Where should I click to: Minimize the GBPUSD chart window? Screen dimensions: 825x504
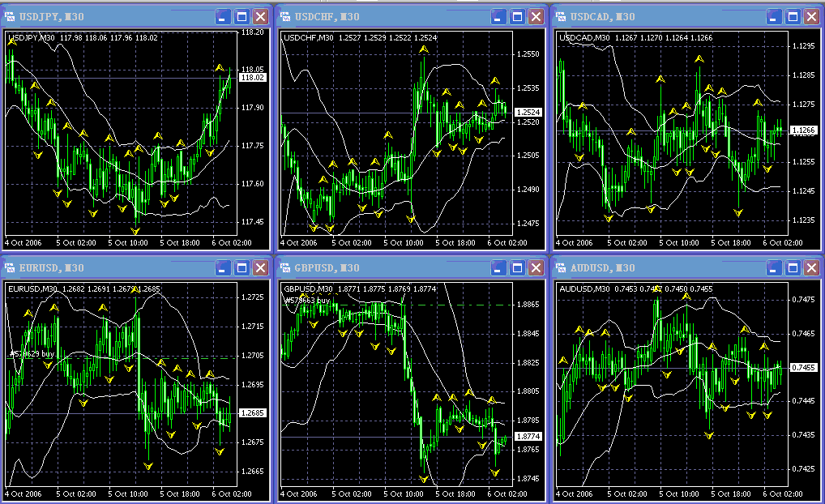coord(498,267)
